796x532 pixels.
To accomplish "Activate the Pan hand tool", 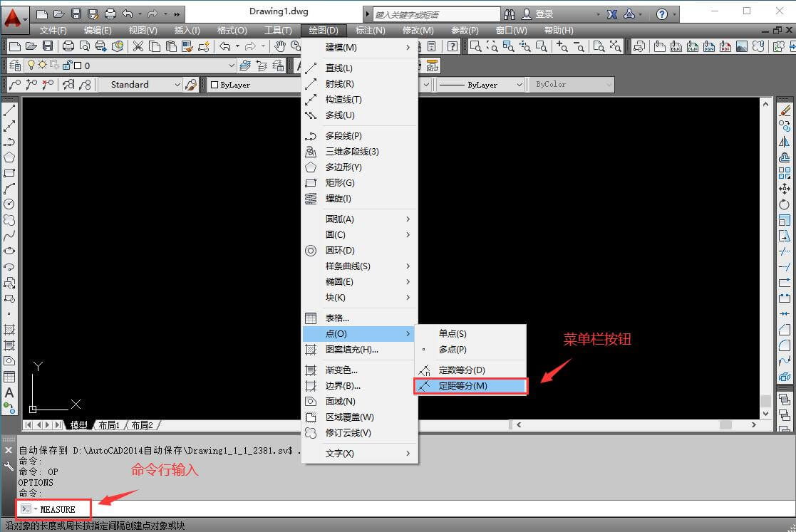I will [280, 47].
